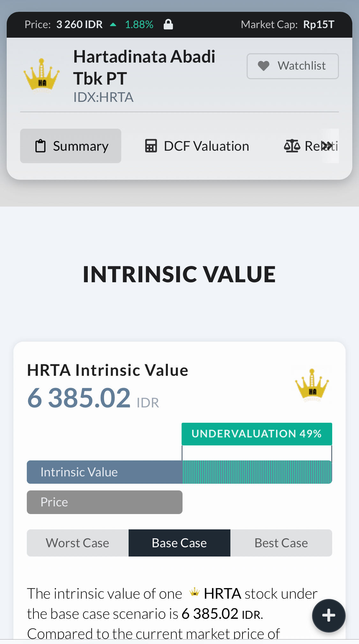Expand more tabs with double chevron arrow
Screen dimensions: 359x644
click(327, 146)
